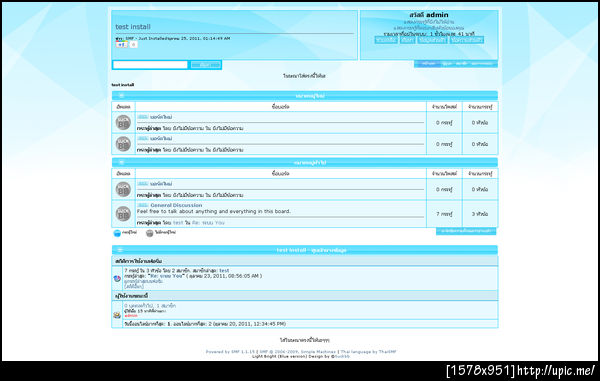600x381 pixels.
Task: Click the greeting 'admin' heading in user panel
Action: (429, 15)
